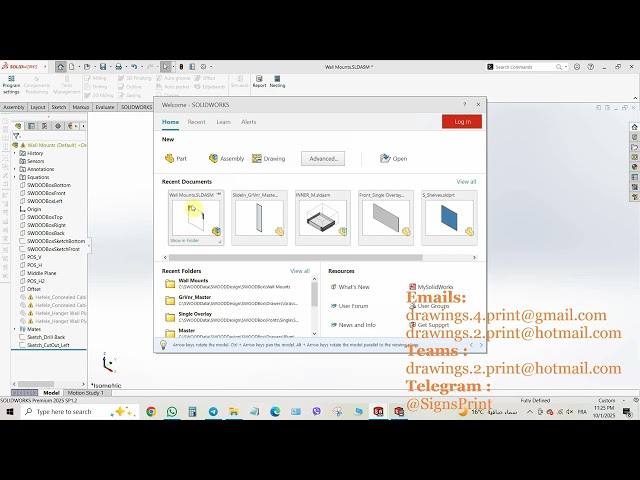
Task: Open the Single Overlay recent folder
Action: tap(232, 317)
